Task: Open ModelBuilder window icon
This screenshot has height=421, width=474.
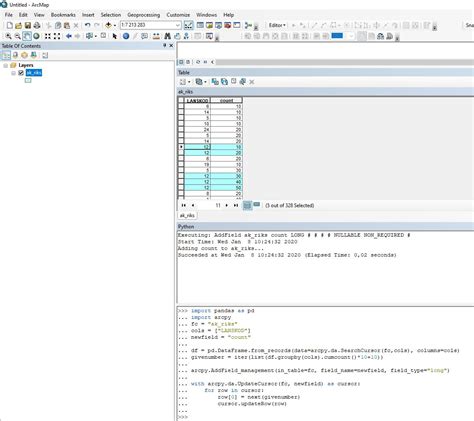Action: 248,25
